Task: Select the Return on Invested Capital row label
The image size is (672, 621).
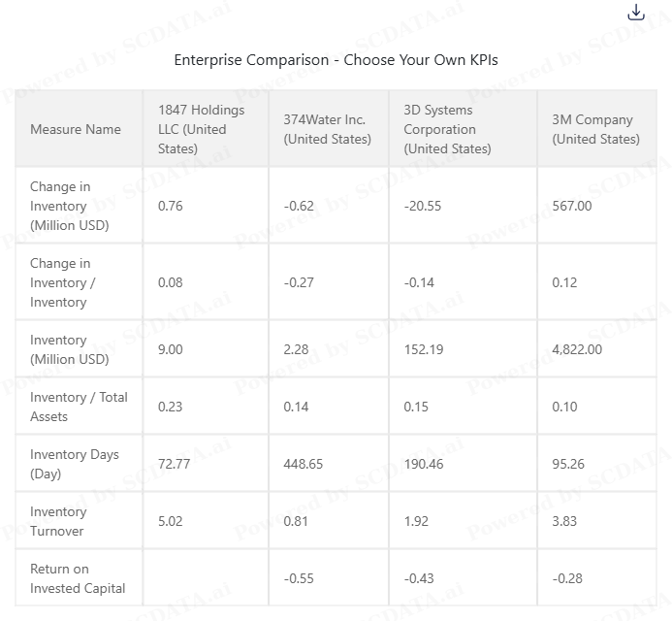Action: point(78,578)
